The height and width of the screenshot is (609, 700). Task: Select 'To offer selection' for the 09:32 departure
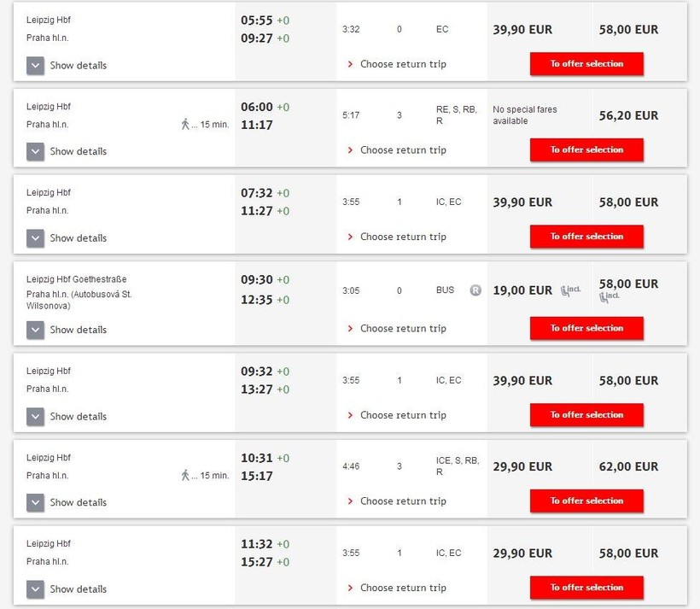(586, 415)
